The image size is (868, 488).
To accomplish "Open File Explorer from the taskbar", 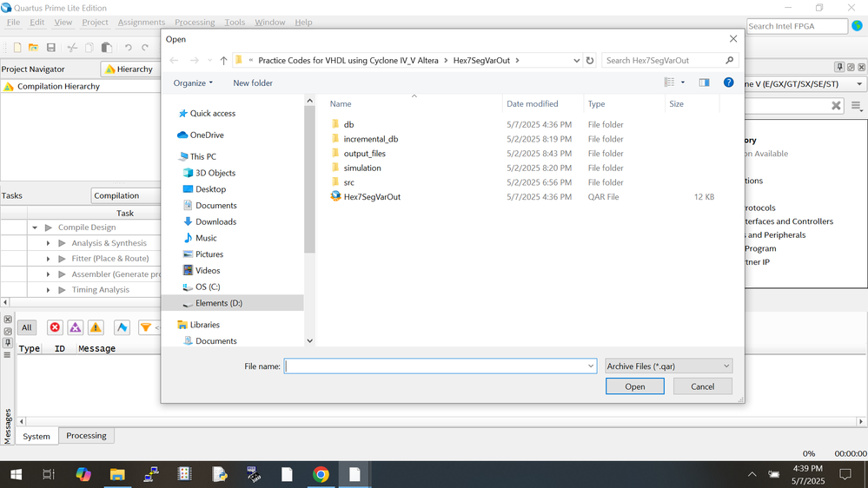I will 116,474.
